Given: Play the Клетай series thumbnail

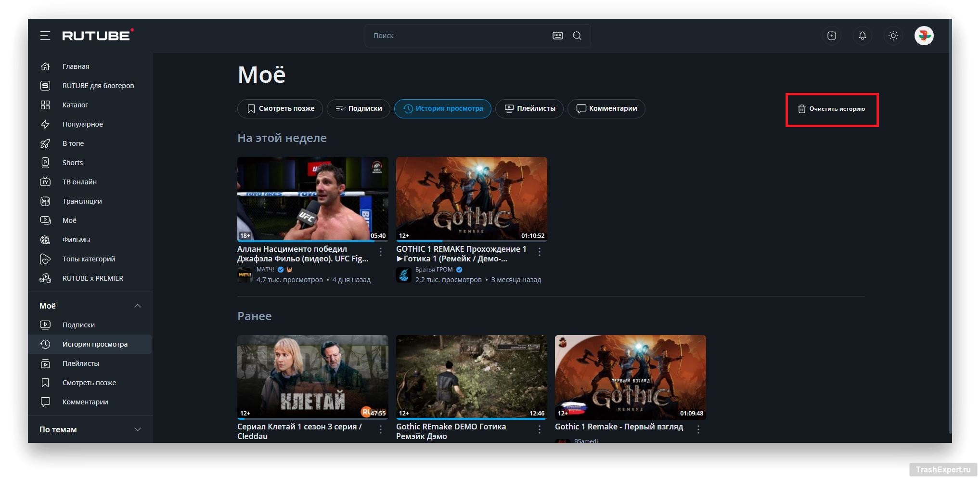Looking at the screenshot, I should pos(312,376).
